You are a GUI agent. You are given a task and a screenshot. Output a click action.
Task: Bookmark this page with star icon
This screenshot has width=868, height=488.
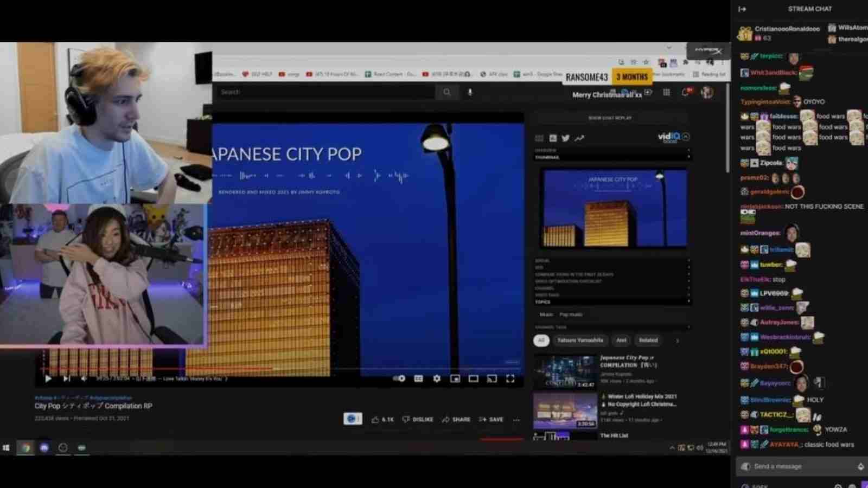[646, 62]
